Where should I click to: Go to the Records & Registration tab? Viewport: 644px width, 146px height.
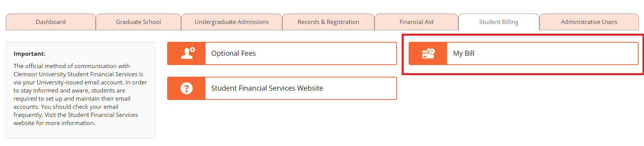pyautogui.click(x=328, y=22)
